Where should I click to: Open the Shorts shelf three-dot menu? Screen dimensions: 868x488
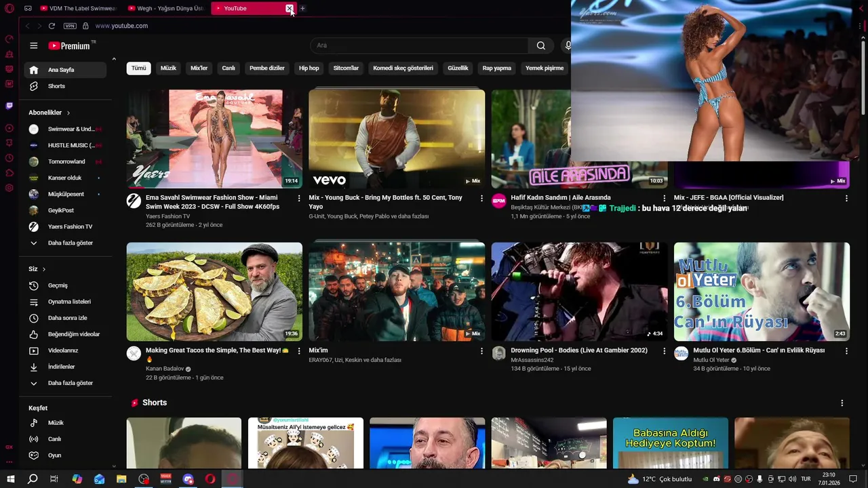[842, 403]
